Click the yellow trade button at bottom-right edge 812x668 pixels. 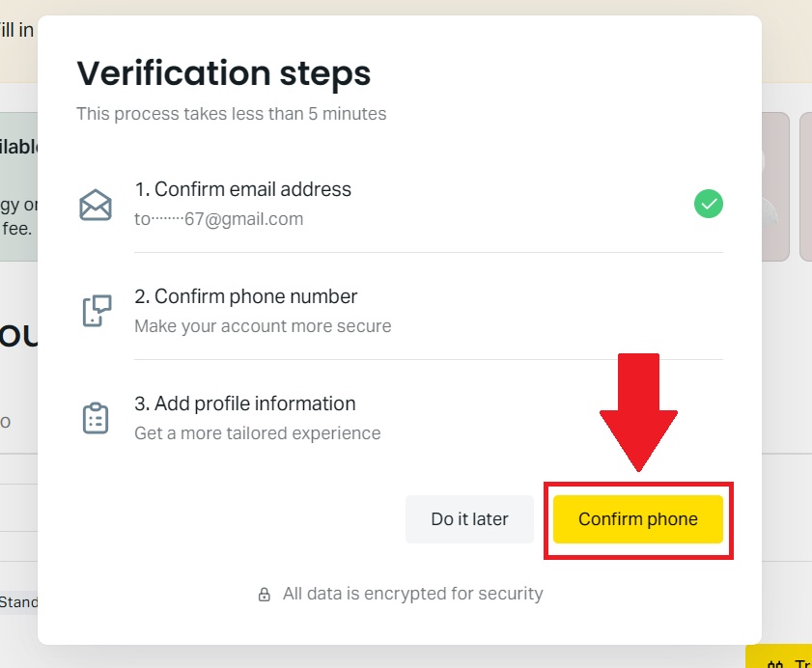coord(780,659)
